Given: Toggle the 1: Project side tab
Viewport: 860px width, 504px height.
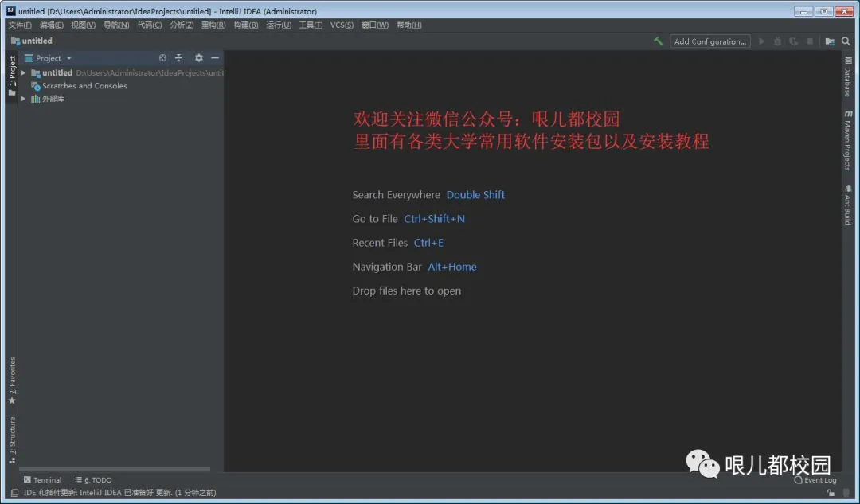Looking at the screenshot, I should [11, 76].
